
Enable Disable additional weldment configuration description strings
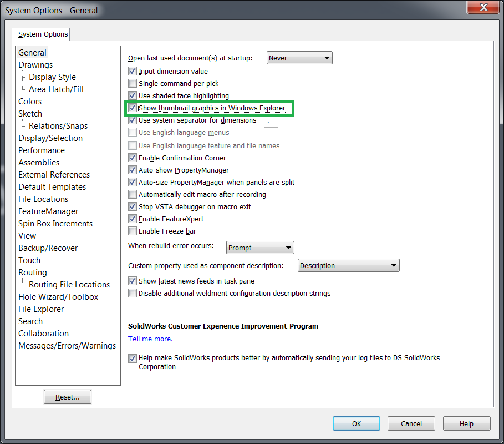132,293
